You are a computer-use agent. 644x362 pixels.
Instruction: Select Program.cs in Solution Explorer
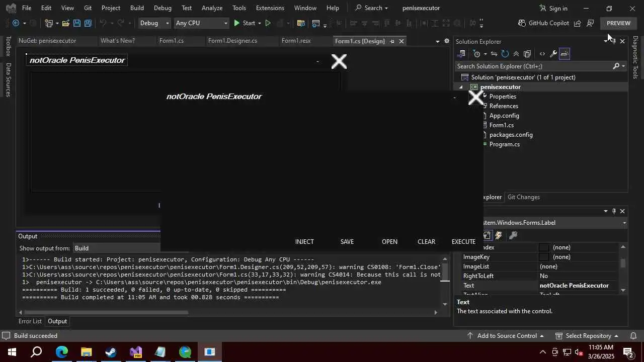point(504,144)
